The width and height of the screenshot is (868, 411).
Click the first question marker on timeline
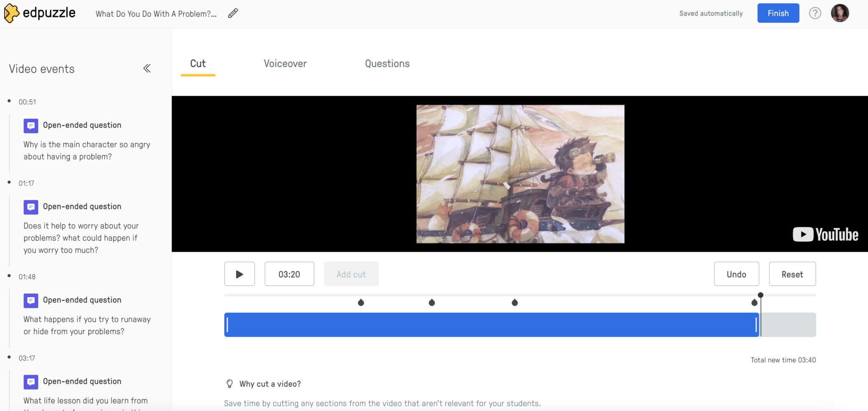point(361,303)
